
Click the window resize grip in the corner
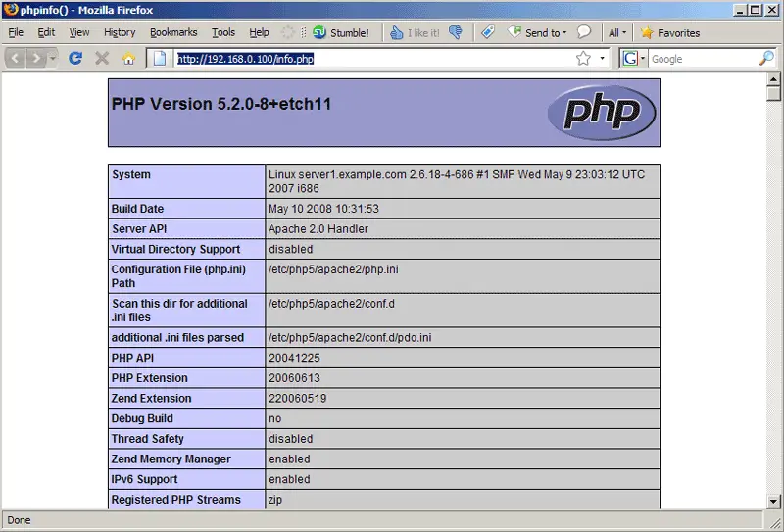pos(775,523)
